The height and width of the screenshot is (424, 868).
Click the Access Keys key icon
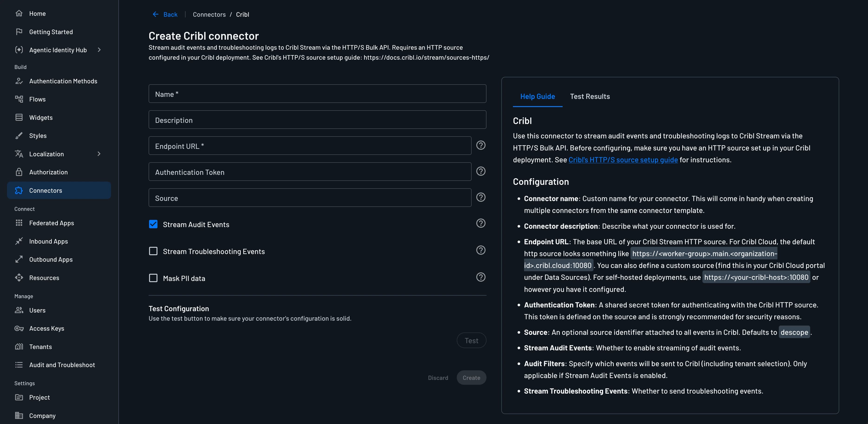[19, 328]
